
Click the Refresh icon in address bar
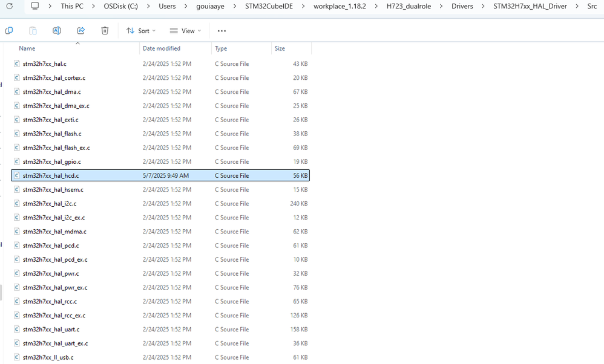click(10, 6)
